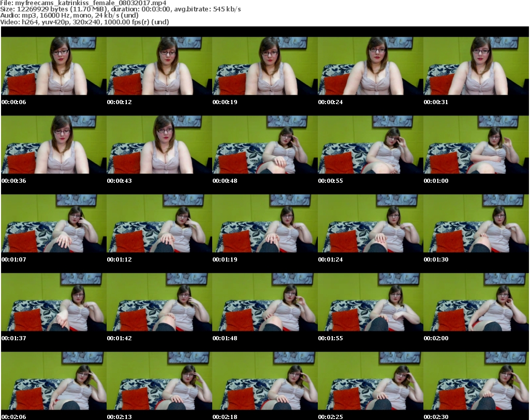Click the File name header line

point(83,3)
